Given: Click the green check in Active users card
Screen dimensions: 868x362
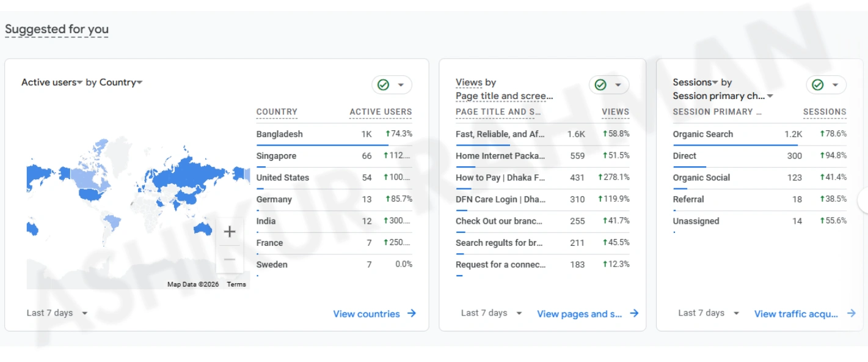Looking at the screenshot, I should pyautogui.click(x=384, y=85).
